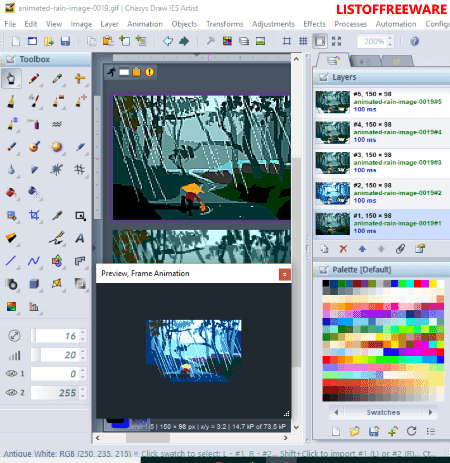
Task: Pick the black swatch in palette top-left
Action: click(326, 283)
